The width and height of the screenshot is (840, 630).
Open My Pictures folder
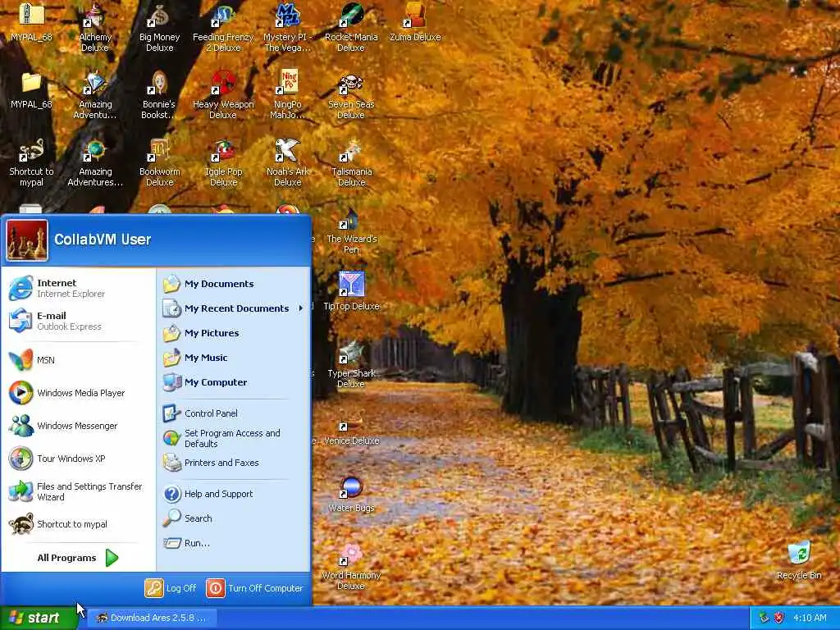pyautogui.click(x=234, y=333)
